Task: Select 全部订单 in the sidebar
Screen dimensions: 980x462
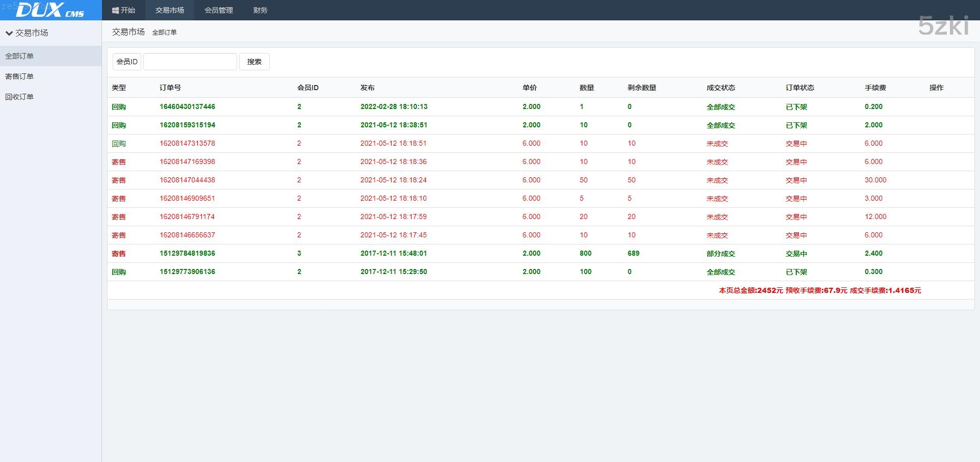Action: tap(19, 56)
